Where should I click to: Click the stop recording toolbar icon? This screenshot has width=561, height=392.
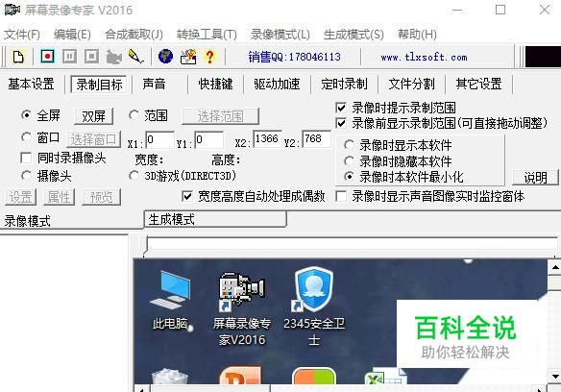[91, 57]
